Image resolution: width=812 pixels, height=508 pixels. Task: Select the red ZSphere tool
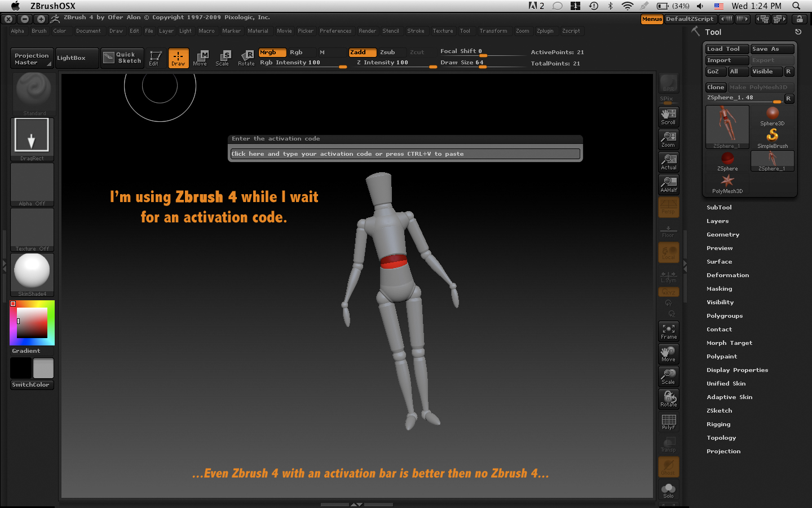coord(727,161)
